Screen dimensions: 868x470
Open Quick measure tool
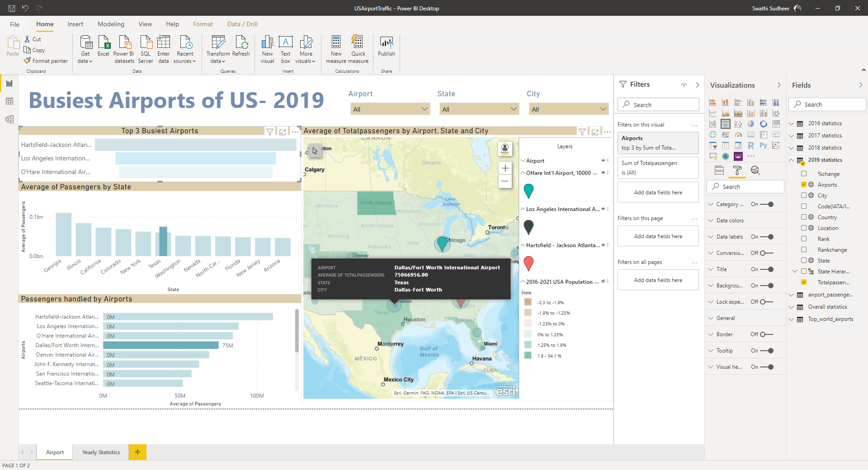358,49
